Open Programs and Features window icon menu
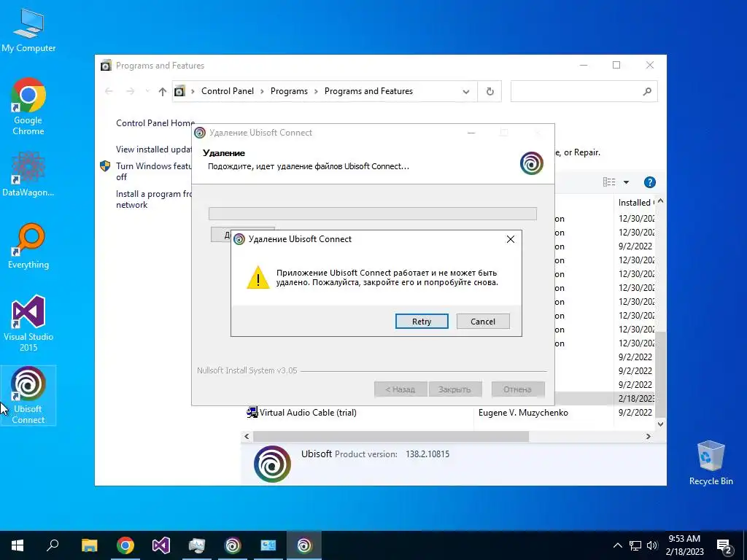The width and height of the screenshot is (747, 560). (106, 65)
